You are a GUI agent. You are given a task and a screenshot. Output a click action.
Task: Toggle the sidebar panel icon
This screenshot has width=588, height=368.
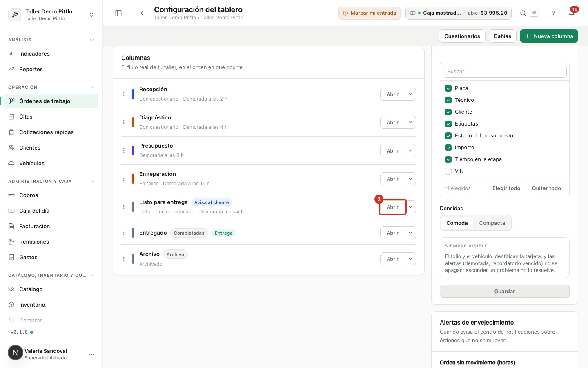(118, 13)
